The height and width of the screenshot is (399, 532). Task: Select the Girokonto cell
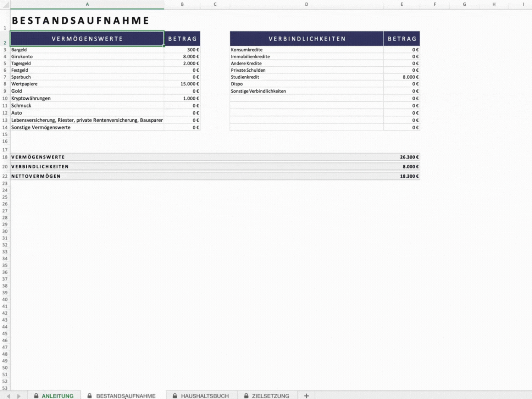[x=87, y=56]
